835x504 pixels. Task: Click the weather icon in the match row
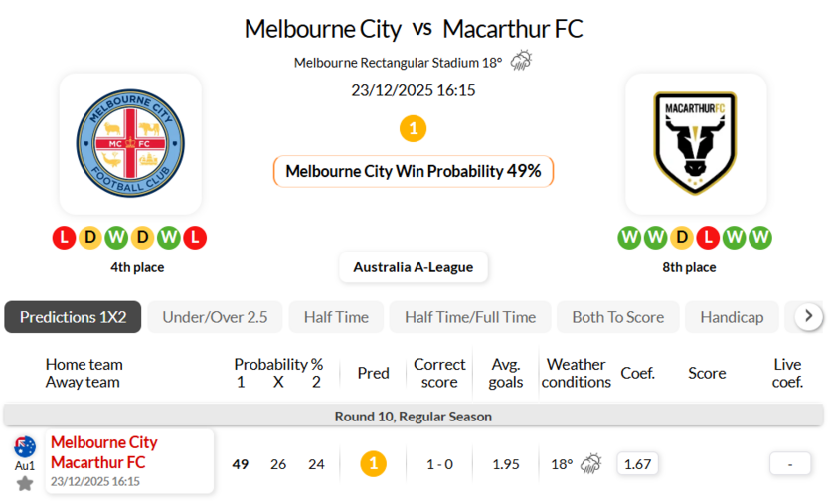click(x=591, y=463)
